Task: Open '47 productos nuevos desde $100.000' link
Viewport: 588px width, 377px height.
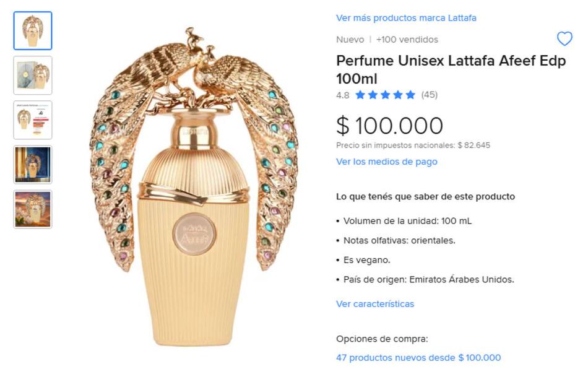Action: click(x=418, y=357)
